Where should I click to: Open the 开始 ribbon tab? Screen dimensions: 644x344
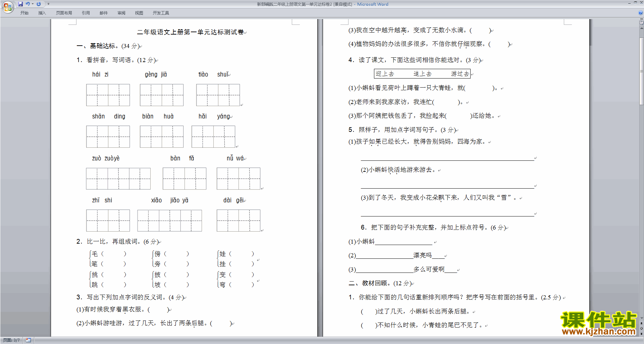coord(24,13)
